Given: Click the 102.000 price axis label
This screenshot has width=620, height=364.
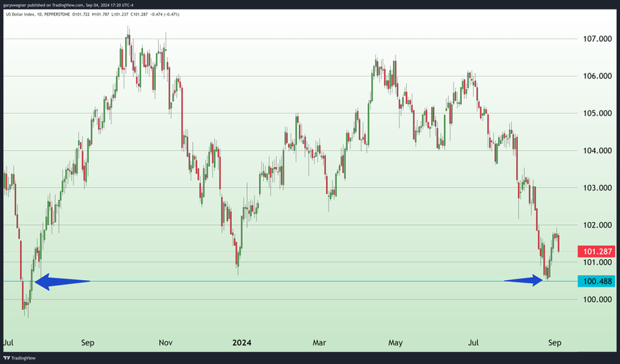Looking at the screenshot, I should click(x=597, y=224).
